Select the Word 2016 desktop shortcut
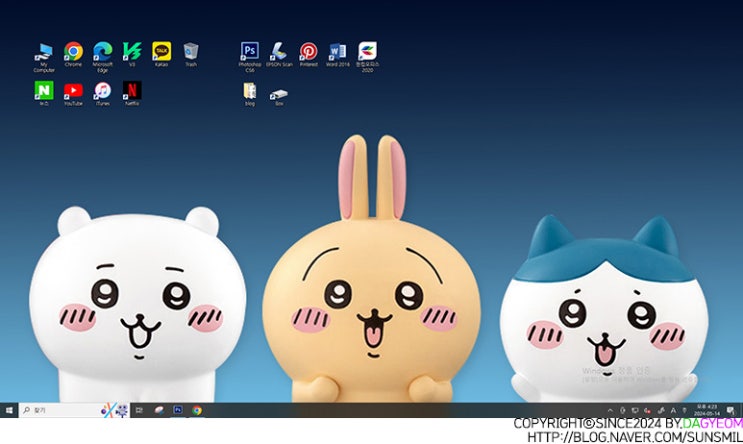 (x=338, y=54)
